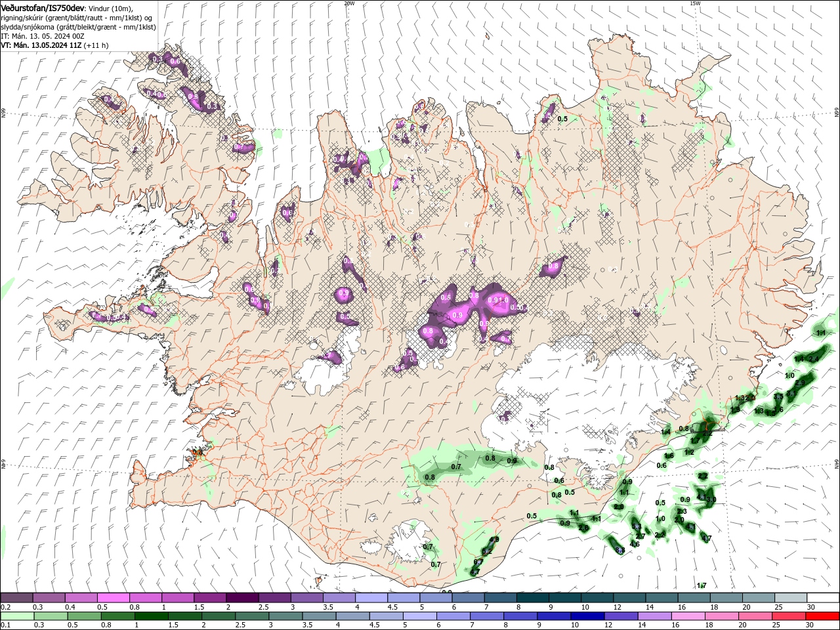Viewport: 840px width, 630px height.
Task: Click the '0.1' label on the lower scale
Action: 5,625
